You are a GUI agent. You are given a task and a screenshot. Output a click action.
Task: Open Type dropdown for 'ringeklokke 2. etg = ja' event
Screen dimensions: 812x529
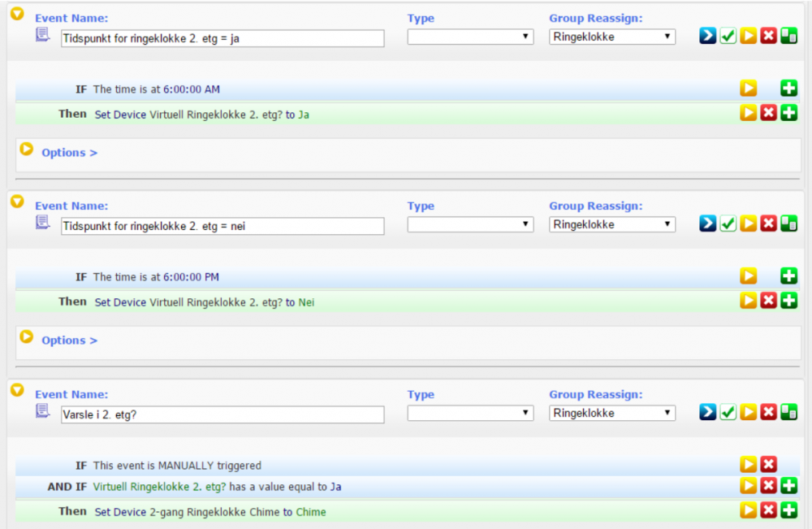(x=470, y=37)
